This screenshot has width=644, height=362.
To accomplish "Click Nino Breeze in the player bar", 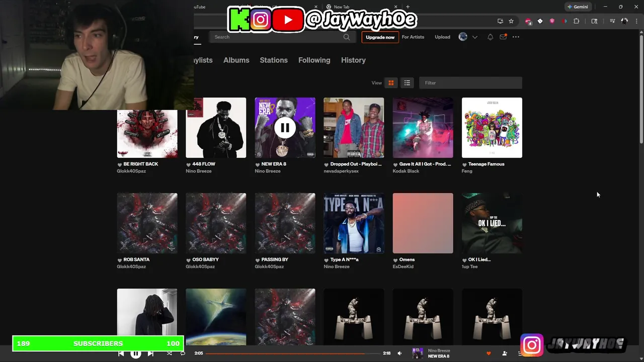I will point(439,351).
